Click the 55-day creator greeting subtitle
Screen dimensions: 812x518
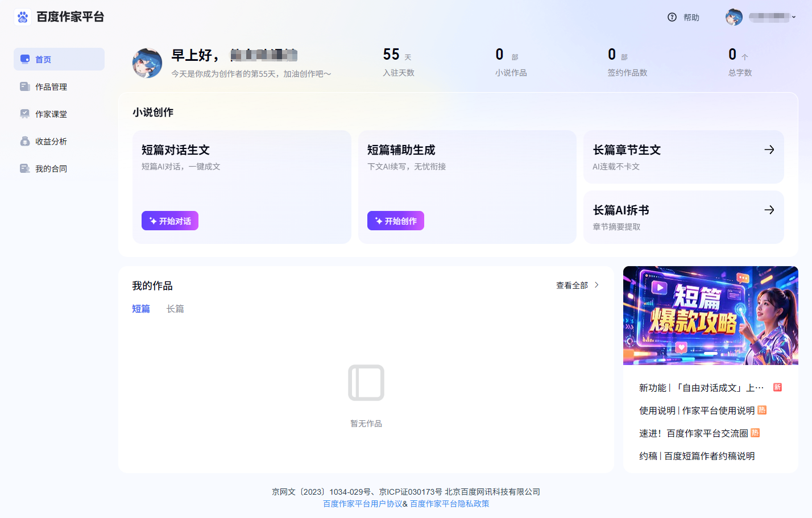click(x=251, y=74)
